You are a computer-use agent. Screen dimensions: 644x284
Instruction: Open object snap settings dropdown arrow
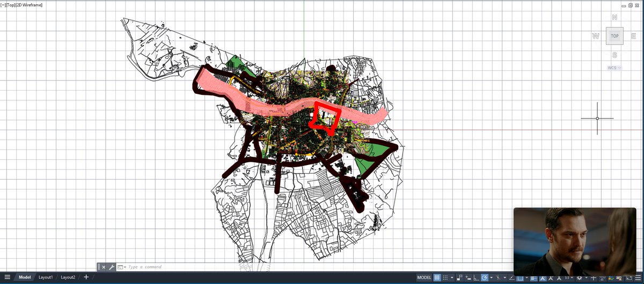526,278
